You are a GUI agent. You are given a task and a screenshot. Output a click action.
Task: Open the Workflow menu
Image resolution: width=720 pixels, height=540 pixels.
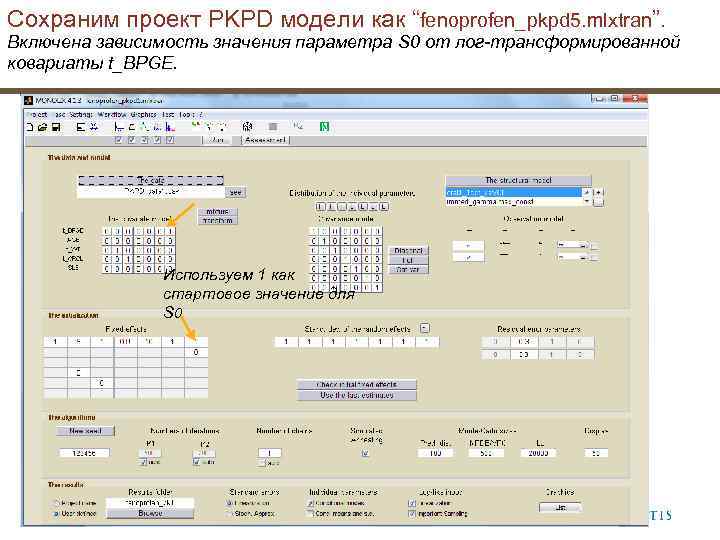pyautogui.click(x=112, y=114)
